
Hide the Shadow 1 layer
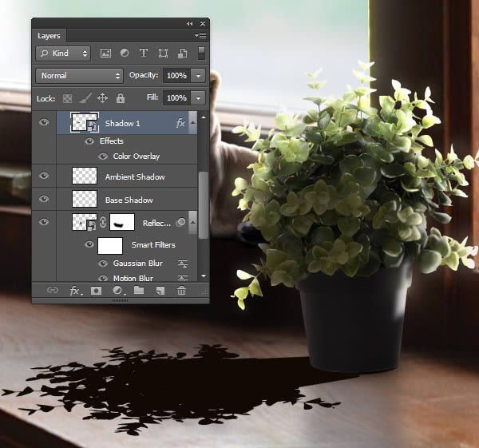pos(44,122)
